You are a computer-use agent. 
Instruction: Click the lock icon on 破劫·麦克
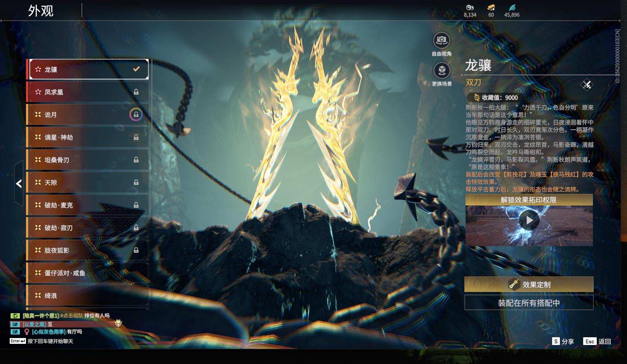point(136,205)
